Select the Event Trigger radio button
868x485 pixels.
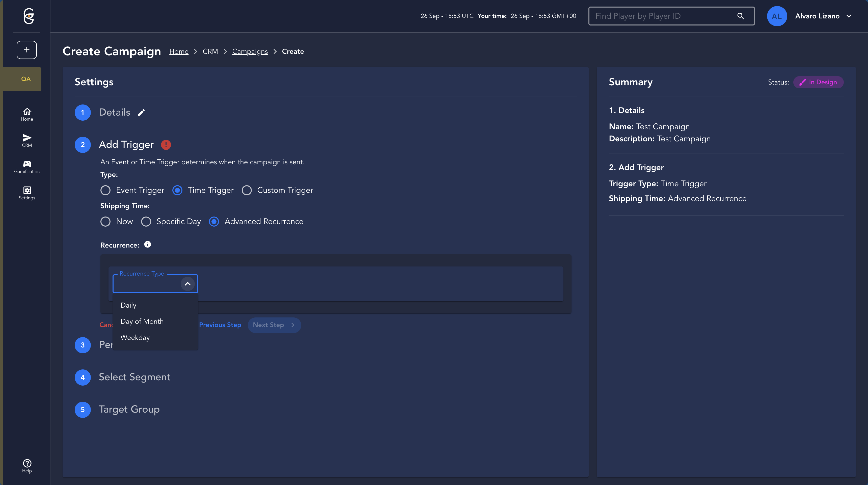pyautogui.click(x=105, y=191)
